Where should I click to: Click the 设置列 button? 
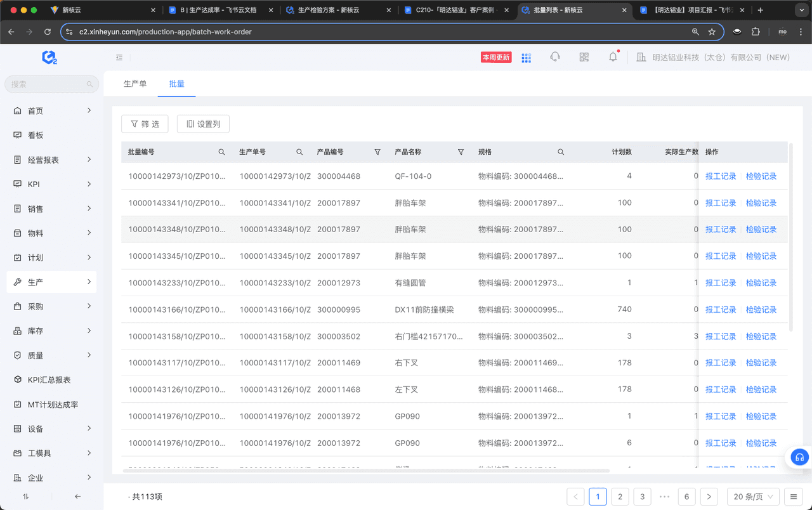tap(203, 124)
